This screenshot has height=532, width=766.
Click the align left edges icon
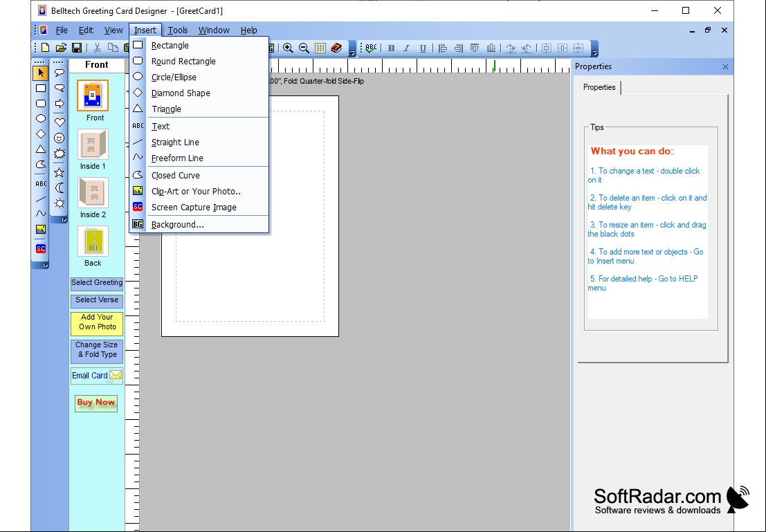(443, 48)
